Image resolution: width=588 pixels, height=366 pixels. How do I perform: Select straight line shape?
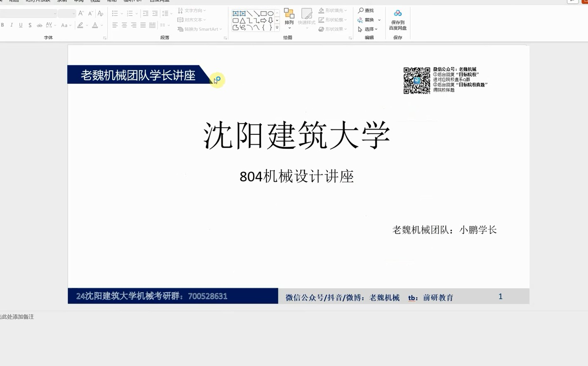pos(249,14)
